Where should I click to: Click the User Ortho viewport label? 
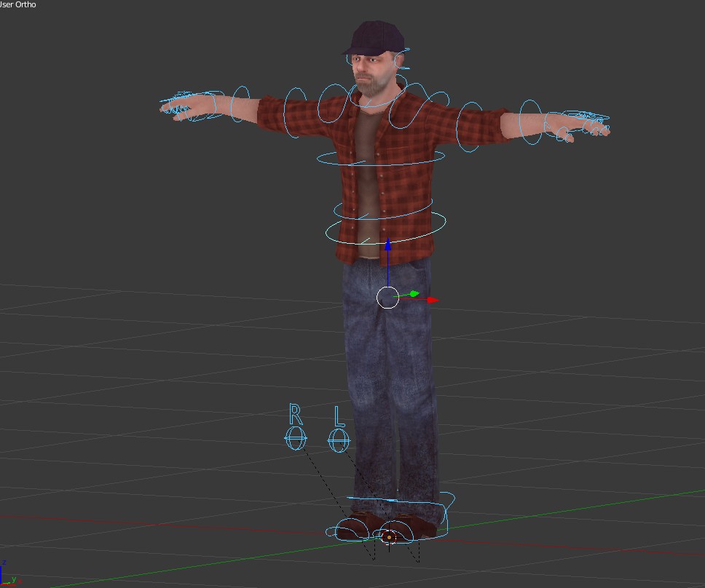pyautogui.click(x=18, y=4)
